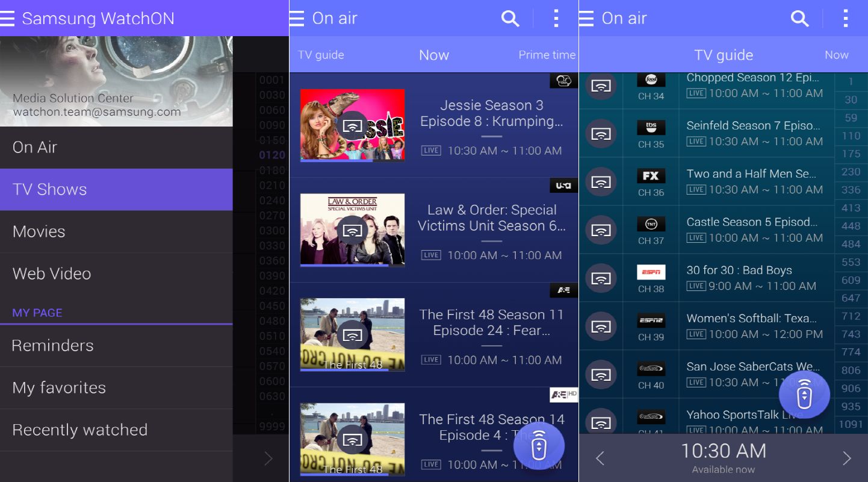Go to next time slot after 10:30 AM
The width and height of the screenshot is (868, 482).
tap(846, 459)
